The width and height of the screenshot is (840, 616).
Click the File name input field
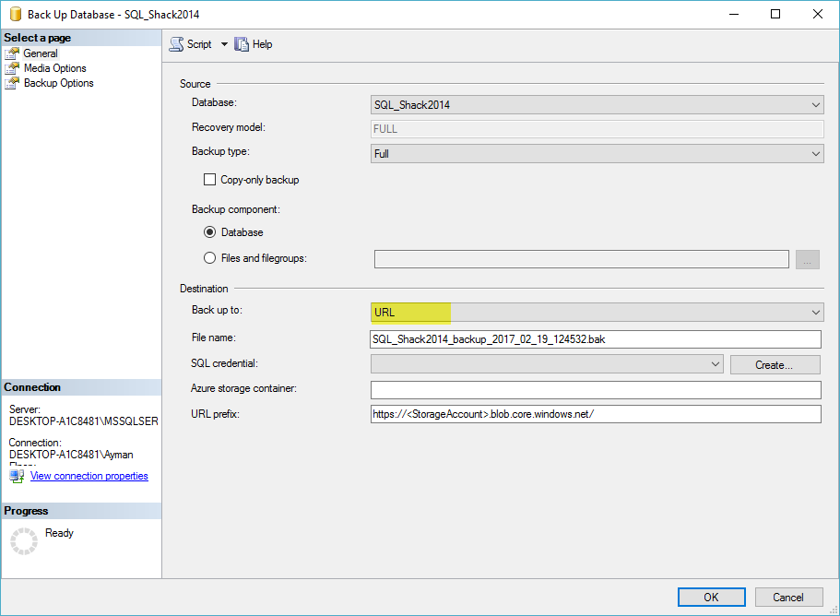596,339
